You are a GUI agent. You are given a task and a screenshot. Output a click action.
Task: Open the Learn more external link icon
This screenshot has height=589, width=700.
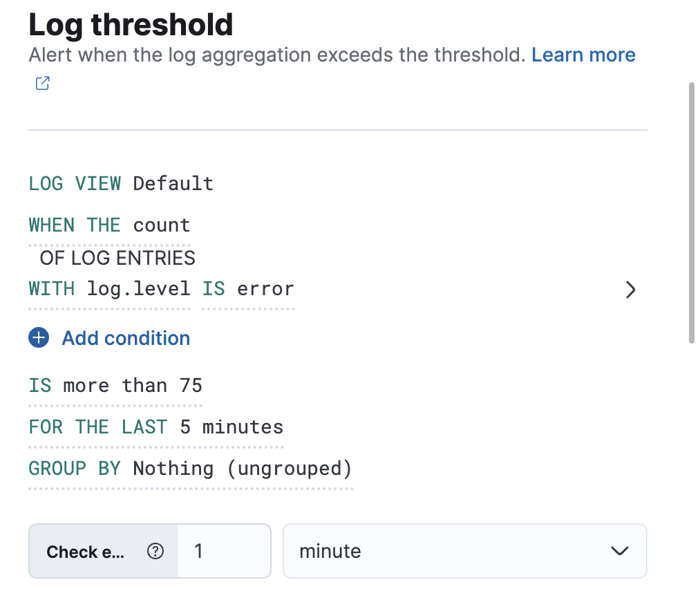(42, 83)
